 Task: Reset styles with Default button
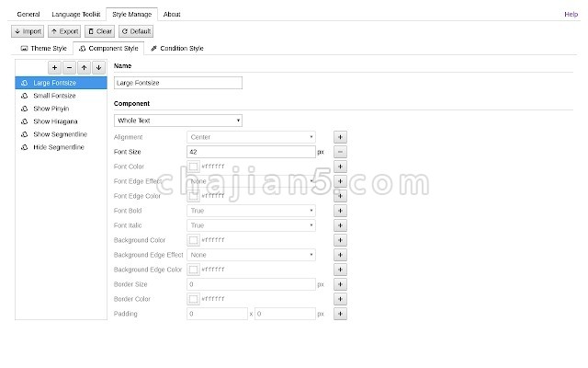tap(136, 31)
